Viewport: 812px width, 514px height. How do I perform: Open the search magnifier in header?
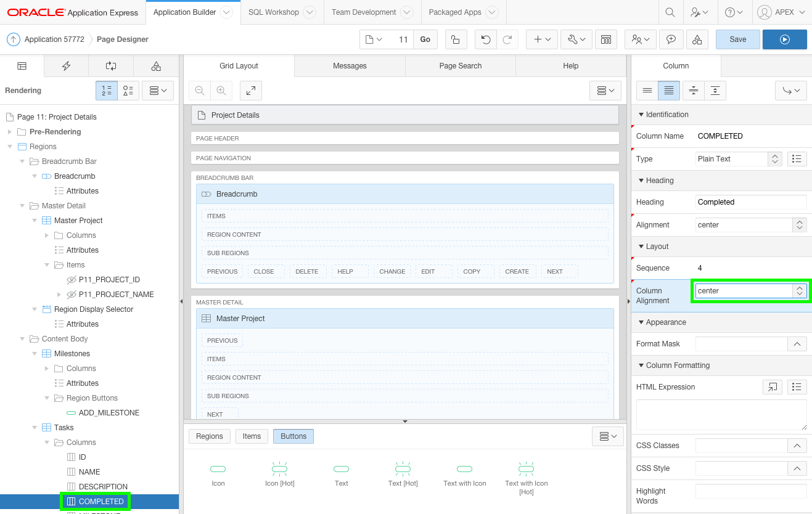670,12
